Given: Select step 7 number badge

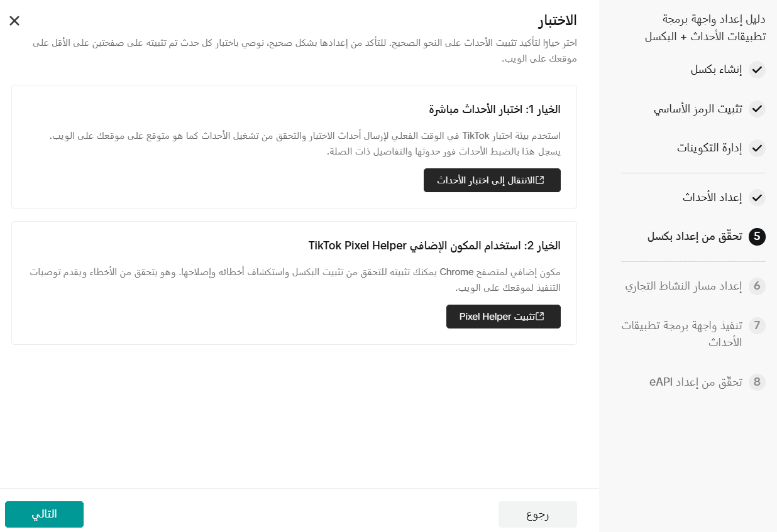Looking at the screenshot, I should point(757,325).
